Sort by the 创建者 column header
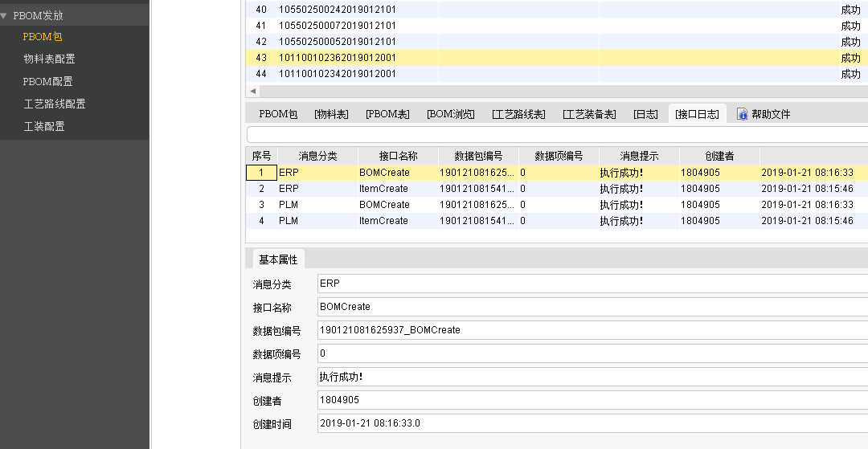 [719, 156]
